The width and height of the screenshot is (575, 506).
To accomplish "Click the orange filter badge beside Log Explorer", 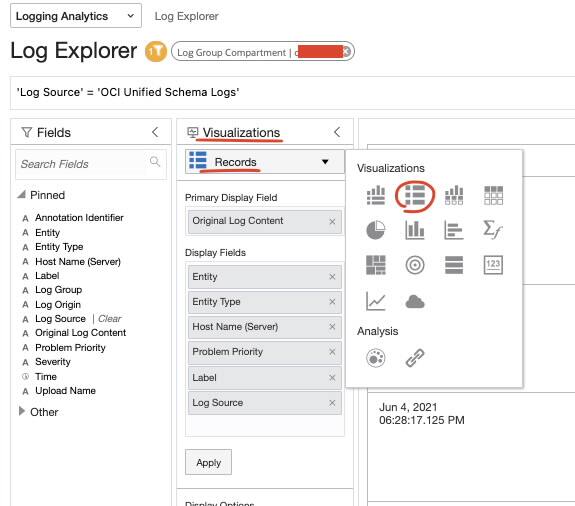I will [x=155, y=51].
